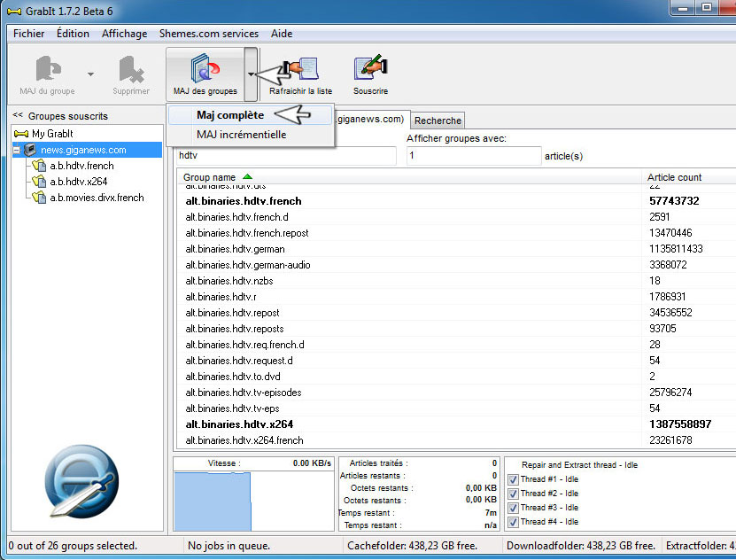Select row alt.binaries.hdtv.tv-episodes
Image resolution: width=736 pixels, height=560 pixels.
tap(456, 393)
